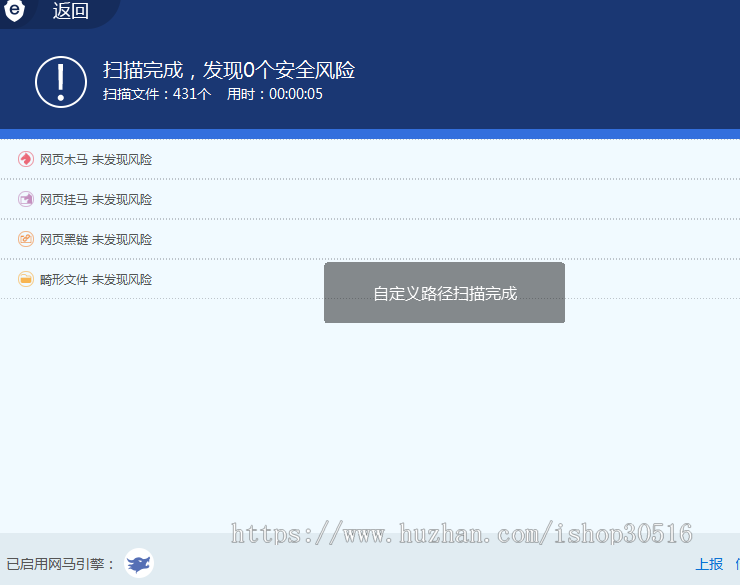Select the 网页挂马 未发现风险 row
This screenshot has height=585, width=740.
pyautogui.click(x=370, y=200)
